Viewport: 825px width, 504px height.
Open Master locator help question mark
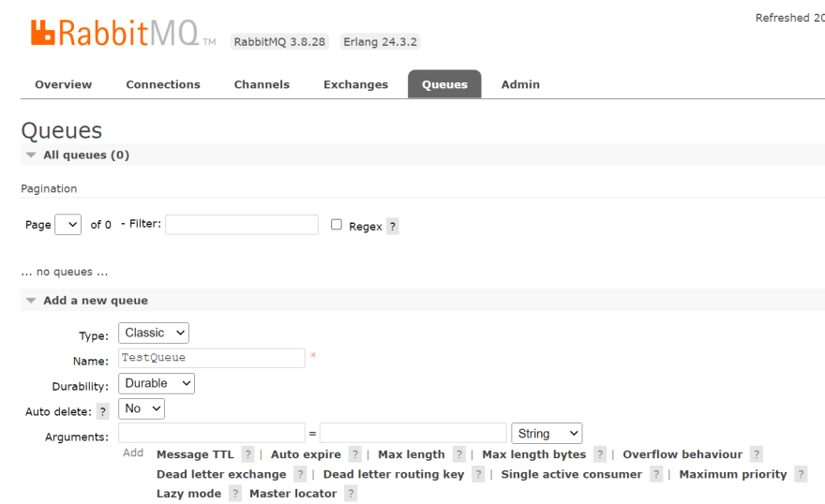click(351, 494)
